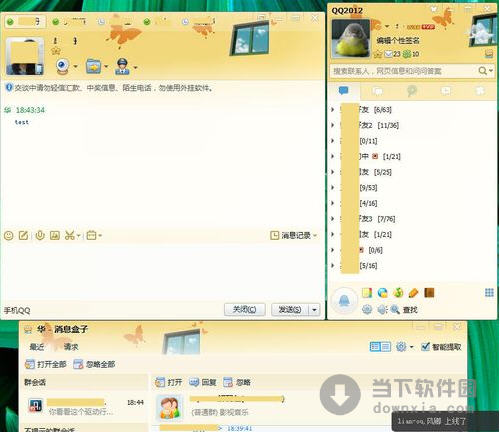500x432 pixels.
Task: Open the dropdown beside the calendar icon
Action: (100, 236)
